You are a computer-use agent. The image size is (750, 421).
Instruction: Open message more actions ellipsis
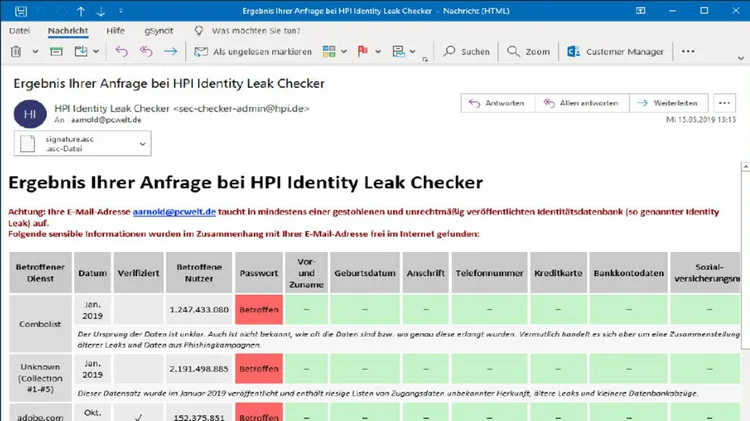pyautogui.click(x=724, y=103)
